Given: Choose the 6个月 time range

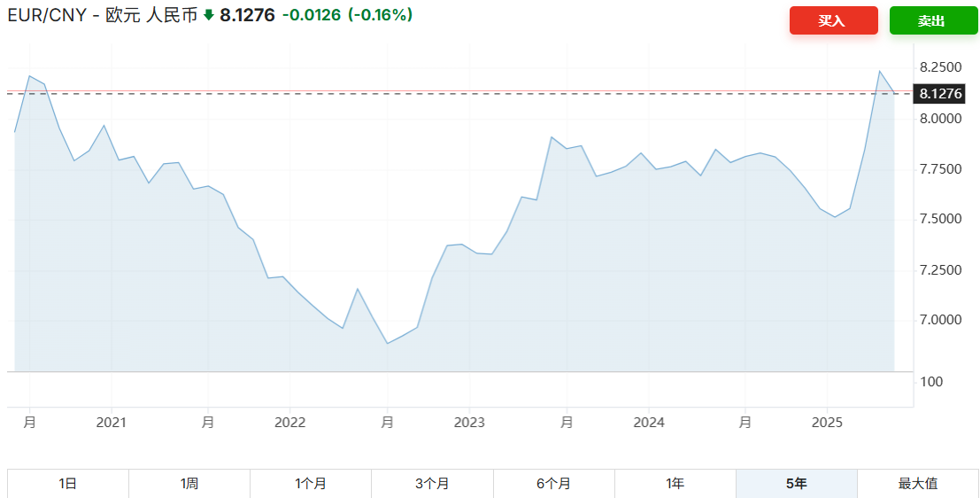Looking at the screenshot, I should pyautogui.click(x=553, y=484).
